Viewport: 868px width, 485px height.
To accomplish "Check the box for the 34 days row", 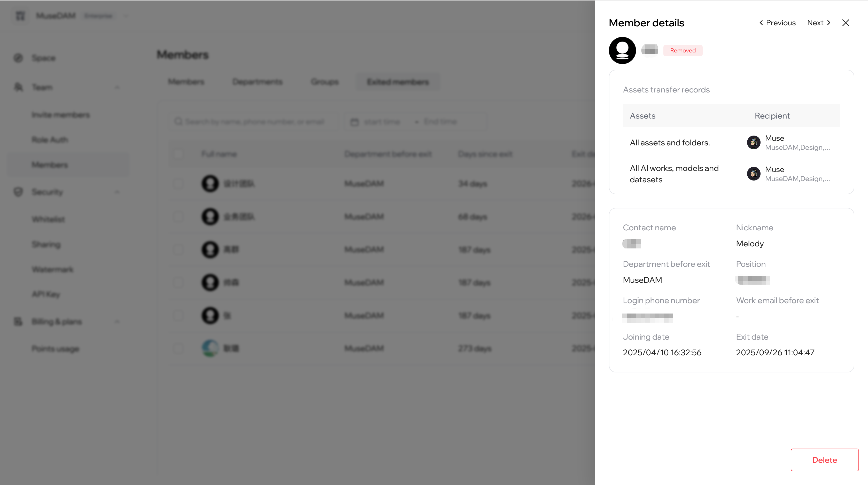I will point(178,184).
